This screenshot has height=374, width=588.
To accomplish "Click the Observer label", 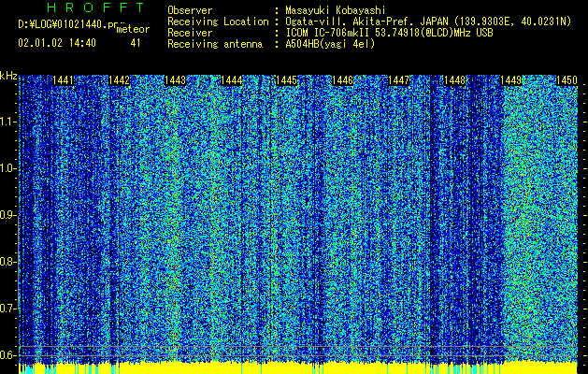I will (190, 10).
